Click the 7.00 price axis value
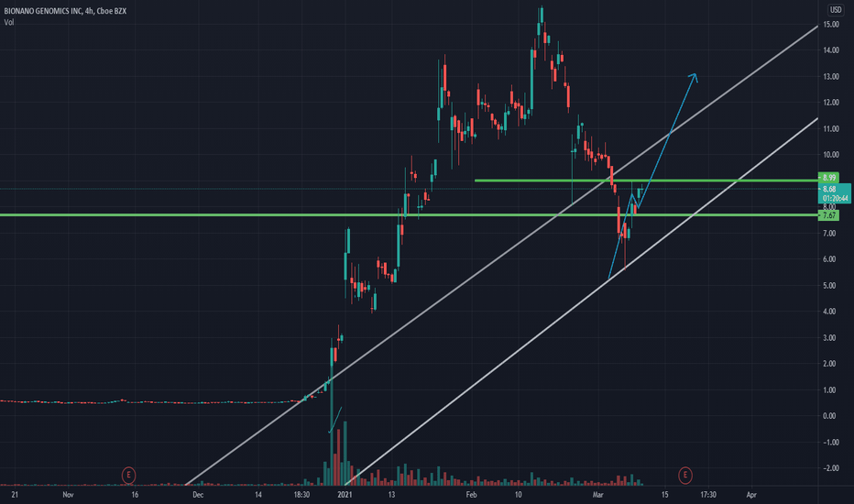 [x=829, y=233]
